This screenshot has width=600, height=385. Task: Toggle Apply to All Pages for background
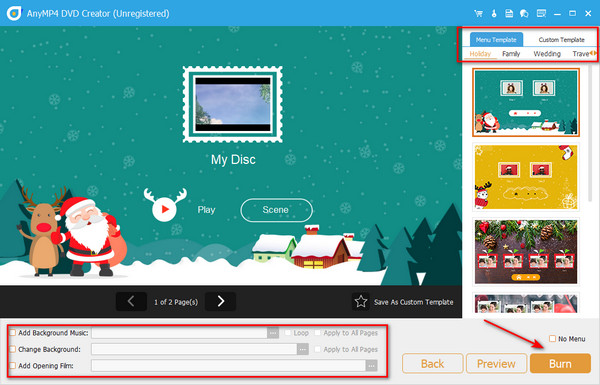(317, 349)
